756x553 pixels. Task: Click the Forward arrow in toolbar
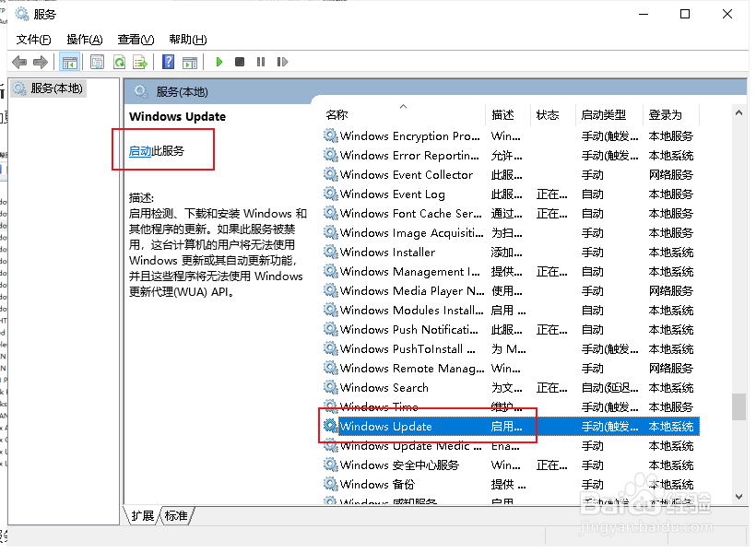41,62
